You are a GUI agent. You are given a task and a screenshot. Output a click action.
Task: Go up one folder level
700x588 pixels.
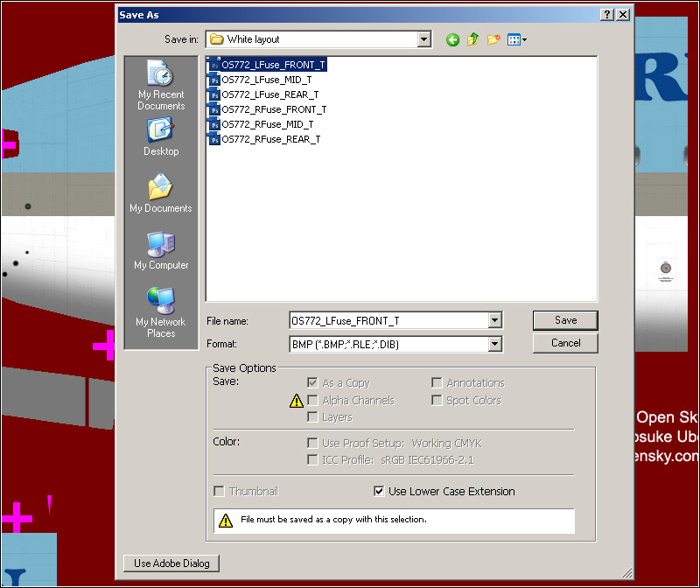[x=473, y=39]
